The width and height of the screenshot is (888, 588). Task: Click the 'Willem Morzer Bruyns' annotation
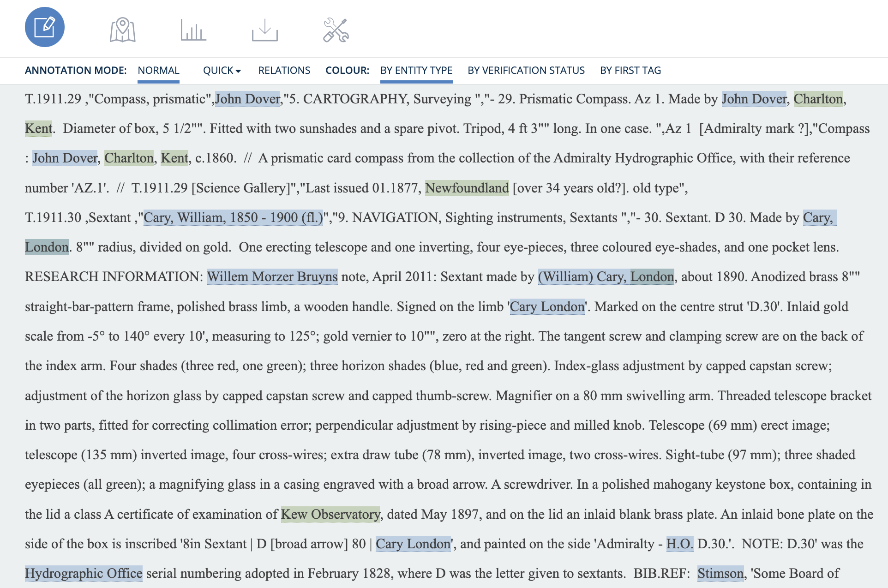271,276
